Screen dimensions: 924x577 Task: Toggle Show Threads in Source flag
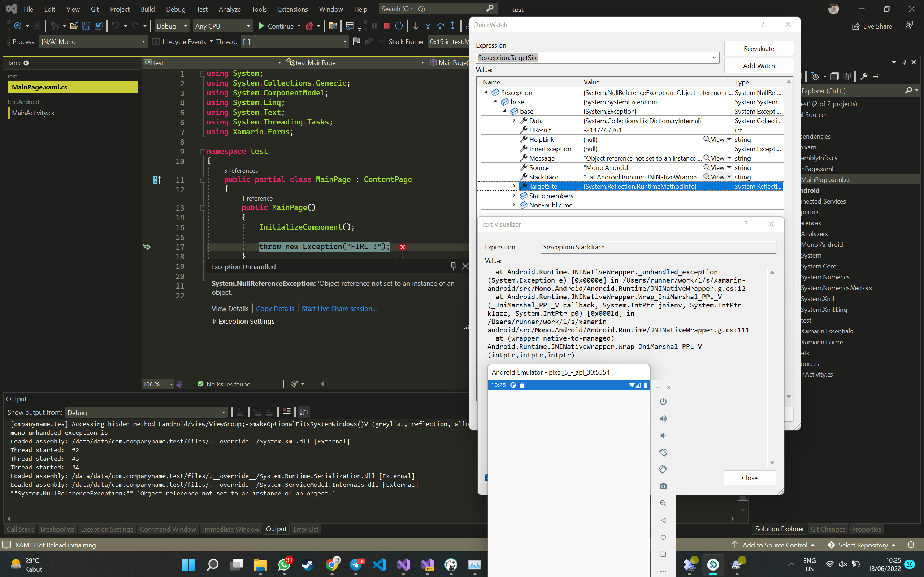(357, 41)
